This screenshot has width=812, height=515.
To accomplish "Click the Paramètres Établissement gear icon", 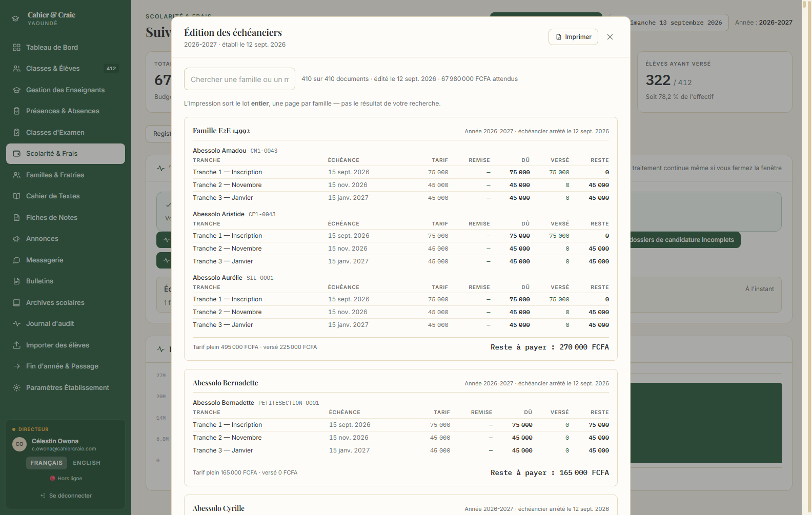I will click(x=16, y=387).
